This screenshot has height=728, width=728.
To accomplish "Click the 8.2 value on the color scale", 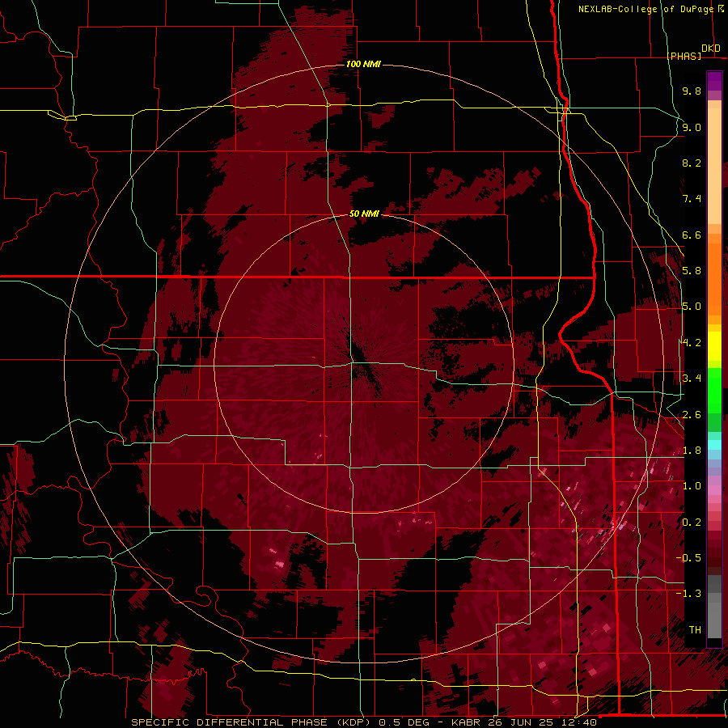I will tap(692, 163).
